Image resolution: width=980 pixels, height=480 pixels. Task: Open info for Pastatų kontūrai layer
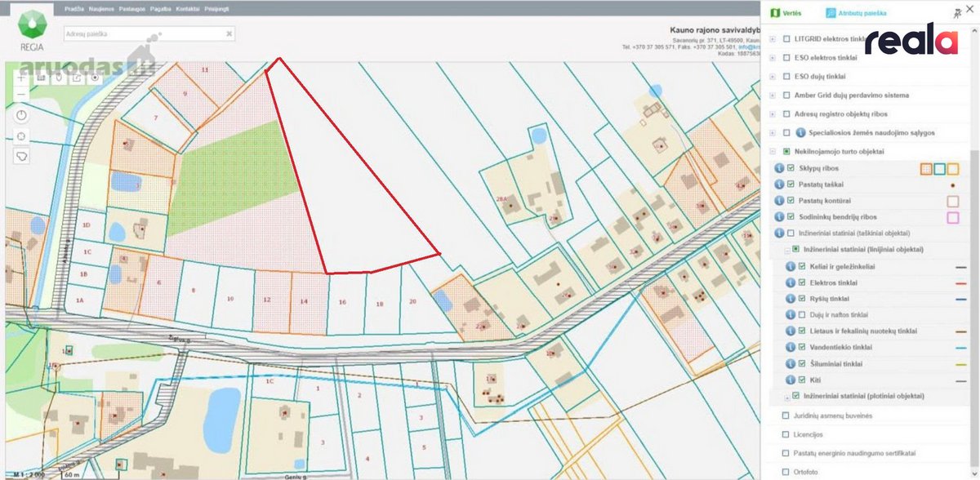tap(779, 201)
